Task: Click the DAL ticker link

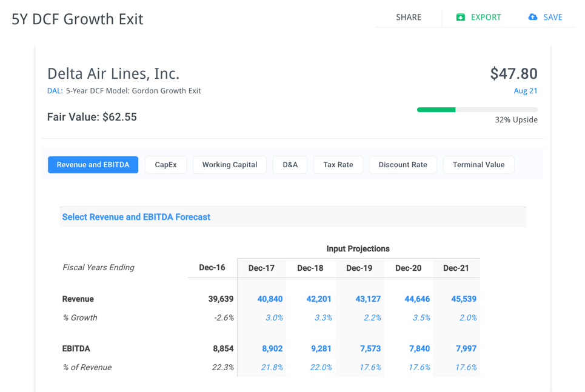Action: [x=55, y=91]
